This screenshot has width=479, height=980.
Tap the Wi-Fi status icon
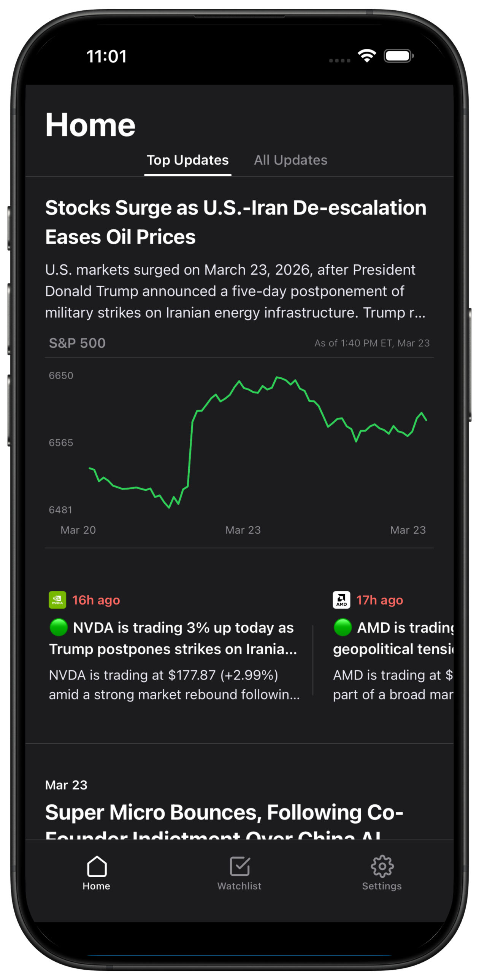pos(367,56)
